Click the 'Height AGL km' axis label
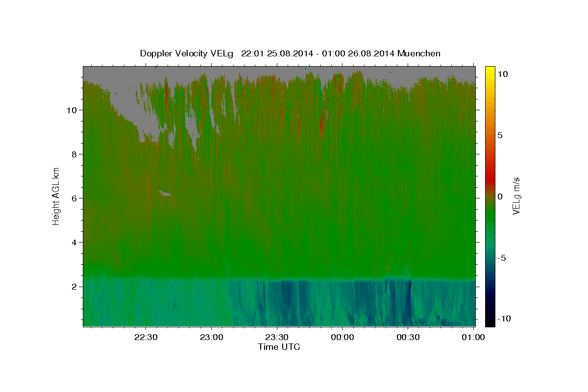588x392 pixels. [56, 196]
